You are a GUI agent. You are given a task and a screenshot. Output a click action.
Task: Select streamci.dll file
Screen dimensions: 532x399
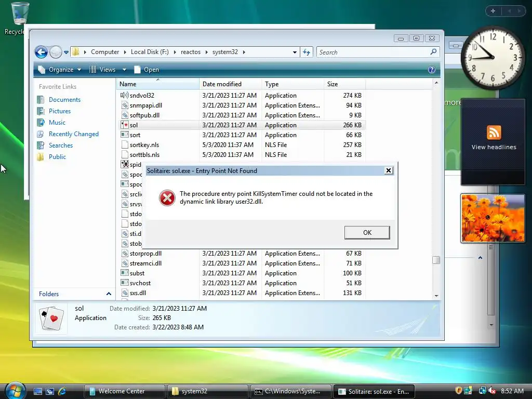pos(145,263)
